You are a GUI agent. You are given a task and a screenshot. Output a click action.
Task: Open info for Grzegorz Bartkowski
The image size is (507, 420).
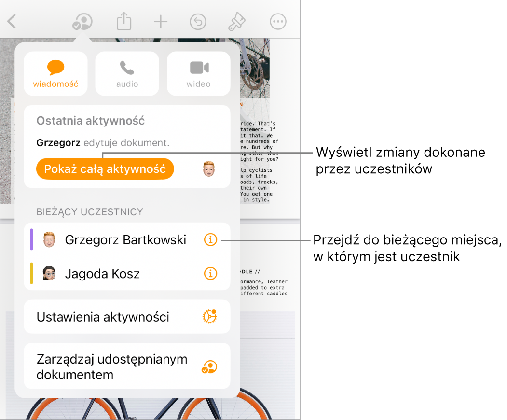tap(210, 240)
